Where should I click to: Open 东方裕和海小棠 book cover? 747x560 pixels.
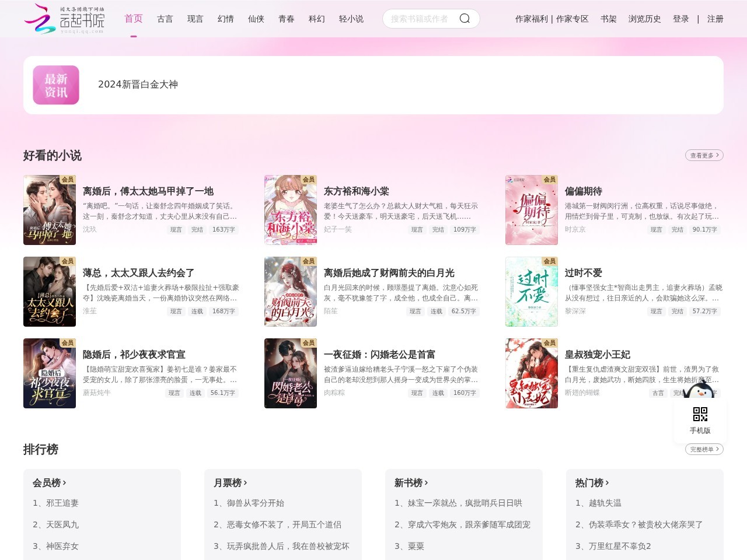pos(291,210)
